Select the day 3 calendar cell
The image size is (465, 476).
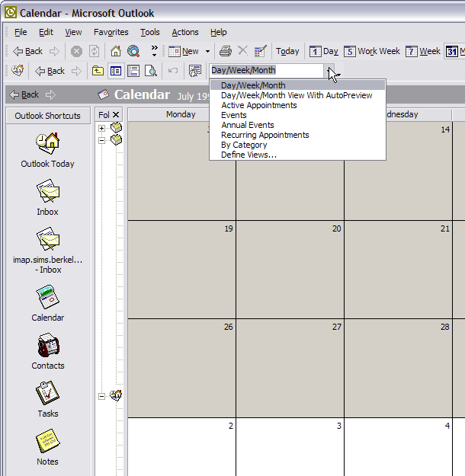click(x=290, y=447)
